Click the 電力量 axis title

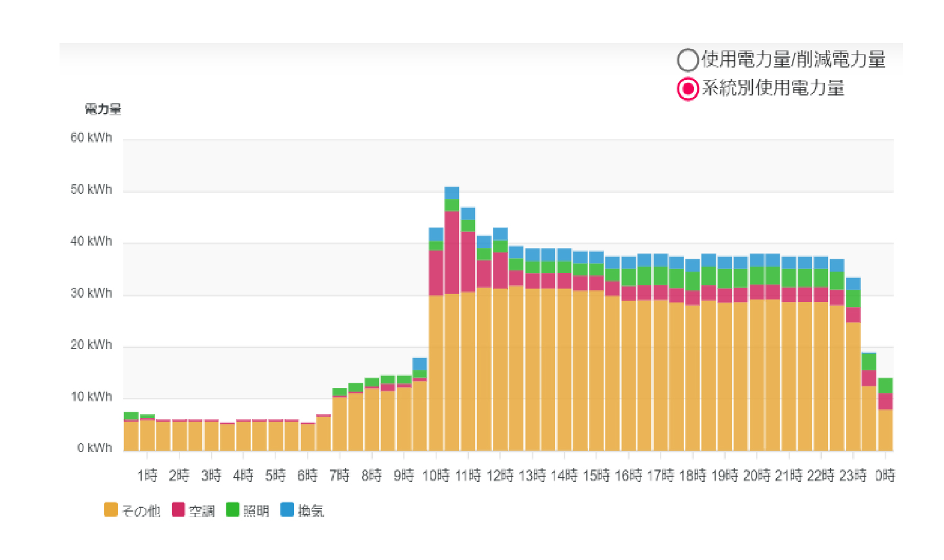click(103, 109)
